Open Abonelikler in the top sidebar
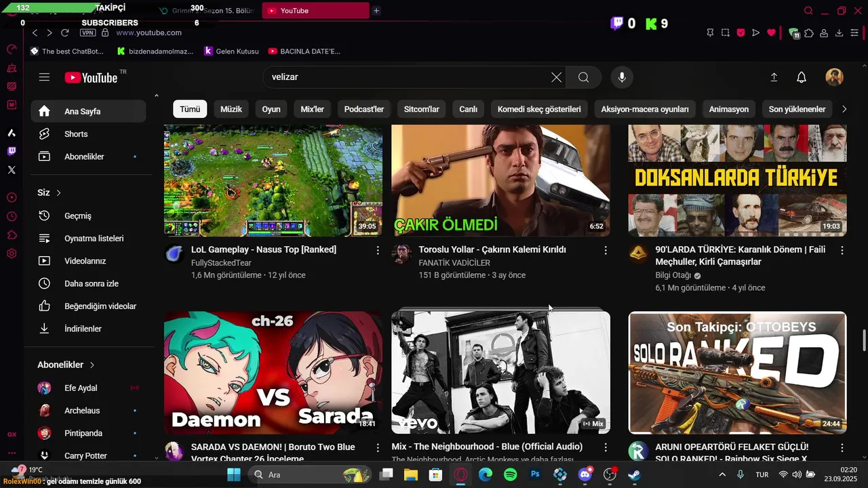Viewport: 868px width, 488px height. click(88, 157)
